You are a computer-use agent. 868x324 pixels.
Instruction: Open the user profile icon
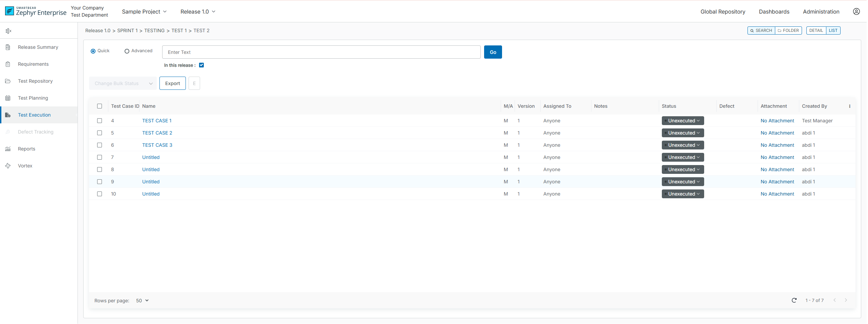coord(856,12)
